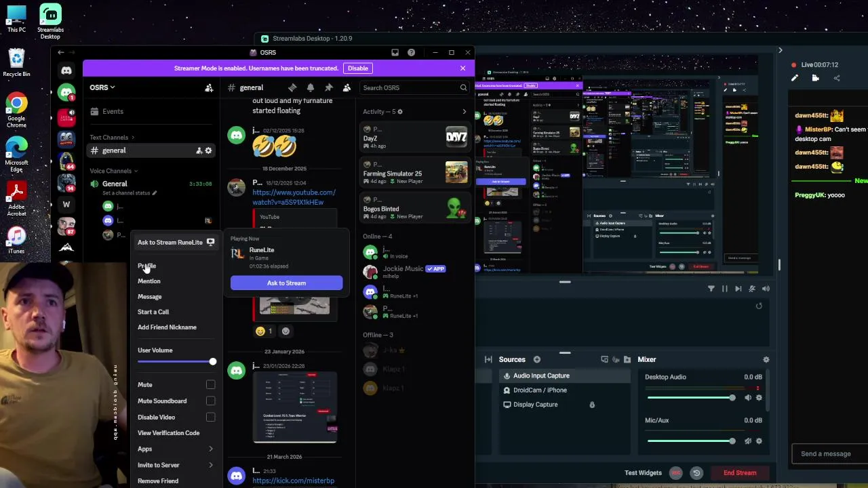Disable Streamer Mode via banner button
The height and width of the screenshot is (488, 868).
358,68
